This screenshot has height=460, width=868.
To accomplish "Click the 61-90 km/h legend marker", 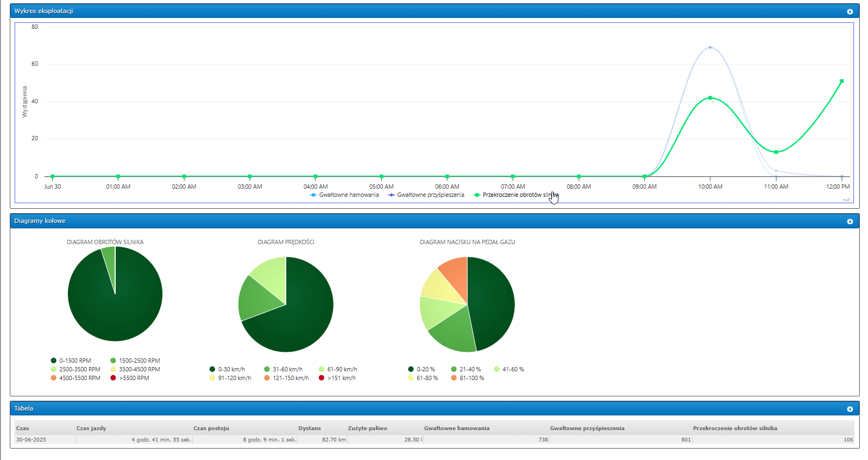I will (x=322, y=369).
